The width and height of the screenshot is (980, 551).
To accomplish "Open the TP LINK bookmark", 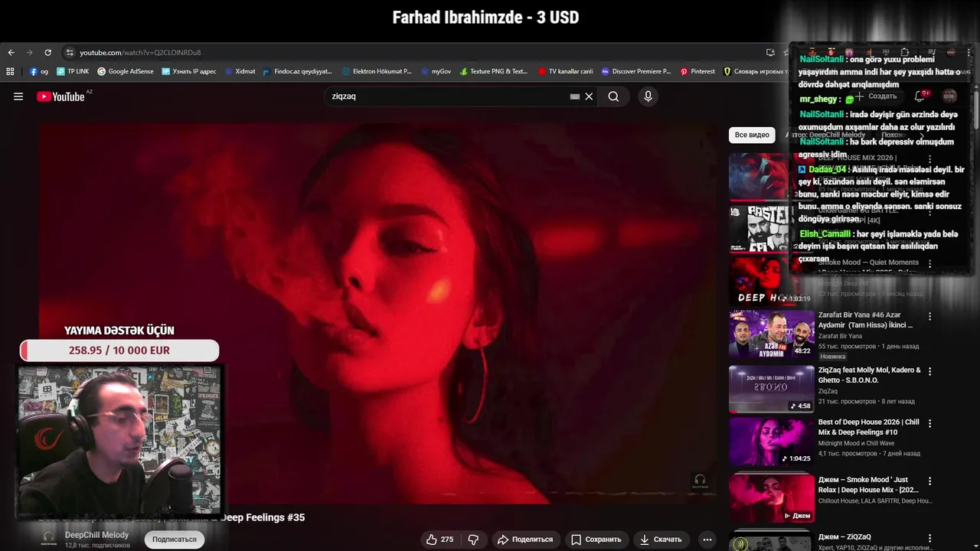I will pyautogui.click(x=72, y=71).
